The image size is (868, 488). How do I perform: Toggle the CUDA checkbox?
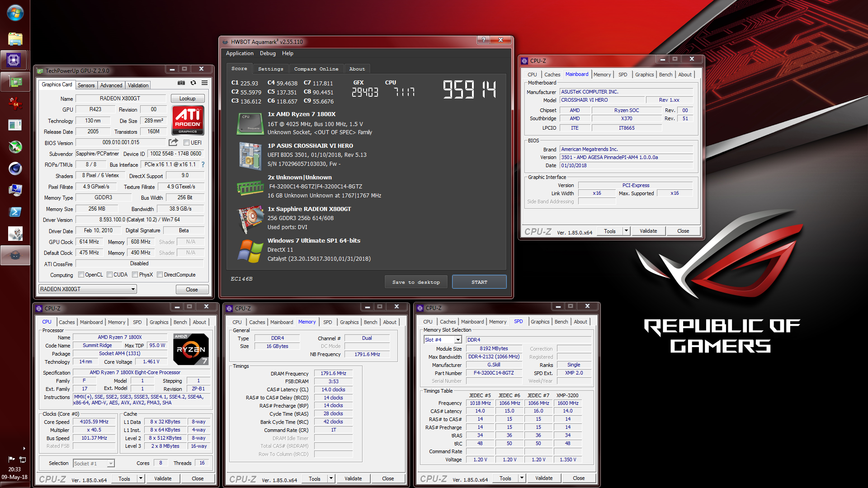[x=109, y=275]
